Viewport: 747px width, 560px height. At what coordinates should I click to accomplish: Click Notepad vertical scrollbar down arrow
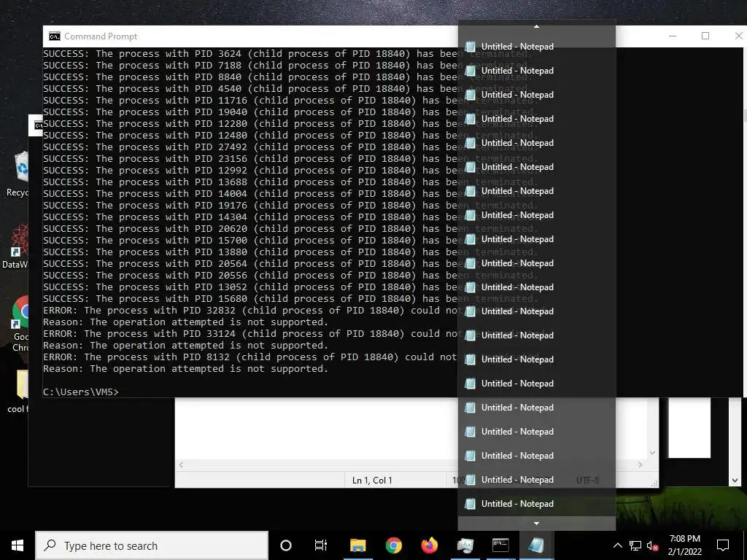pos(653,453)
